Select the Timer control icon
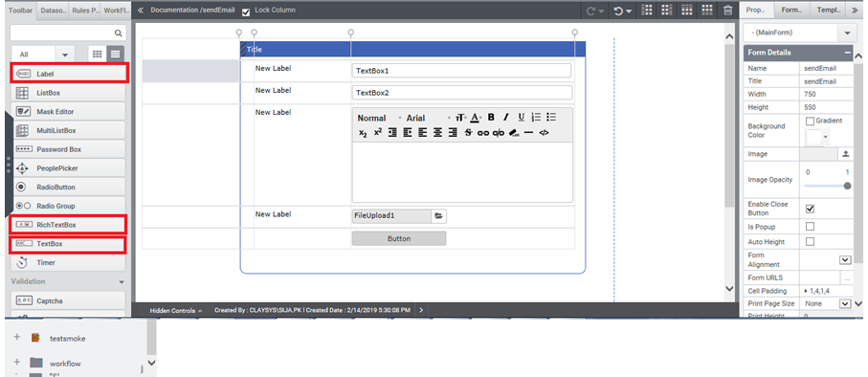This screenshot has width=868, height=377. (23, 262)
